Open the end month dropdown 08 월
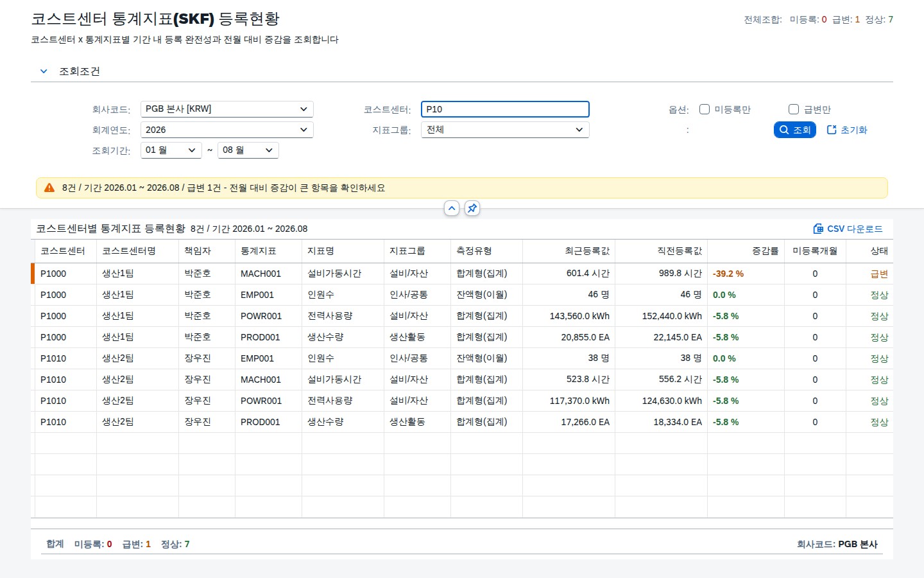 coord(248,150)
